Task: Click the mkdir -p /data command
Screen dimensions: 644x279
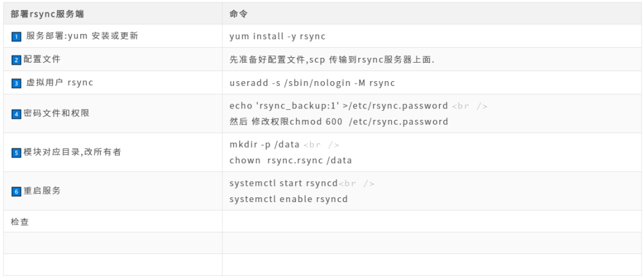Action: pos(264,144)
